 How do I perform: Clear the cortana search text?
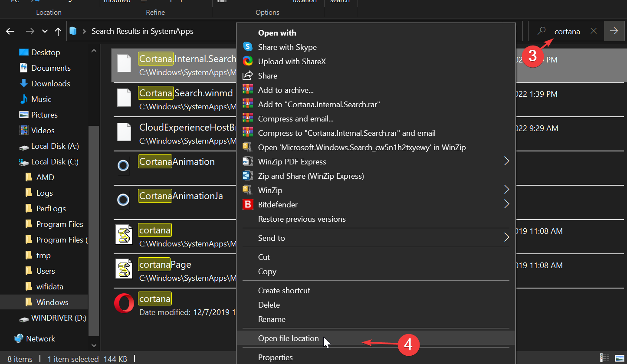tap(594, 31)
